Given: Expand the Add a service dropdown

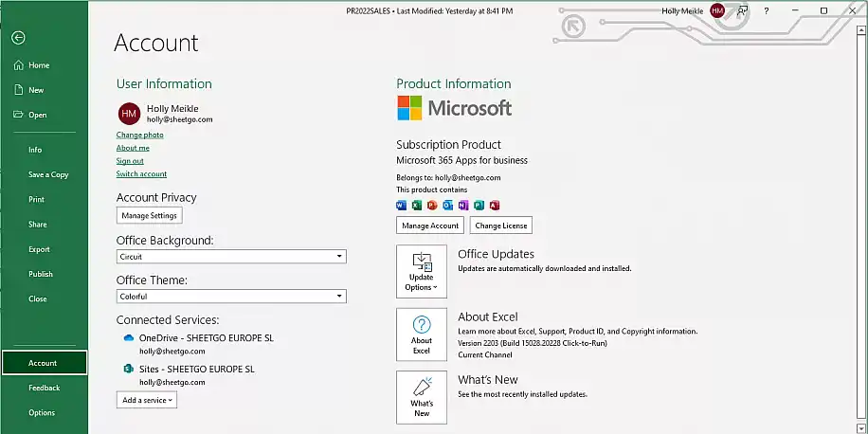Looking at the screenshot, I should [x=147, y=400].
